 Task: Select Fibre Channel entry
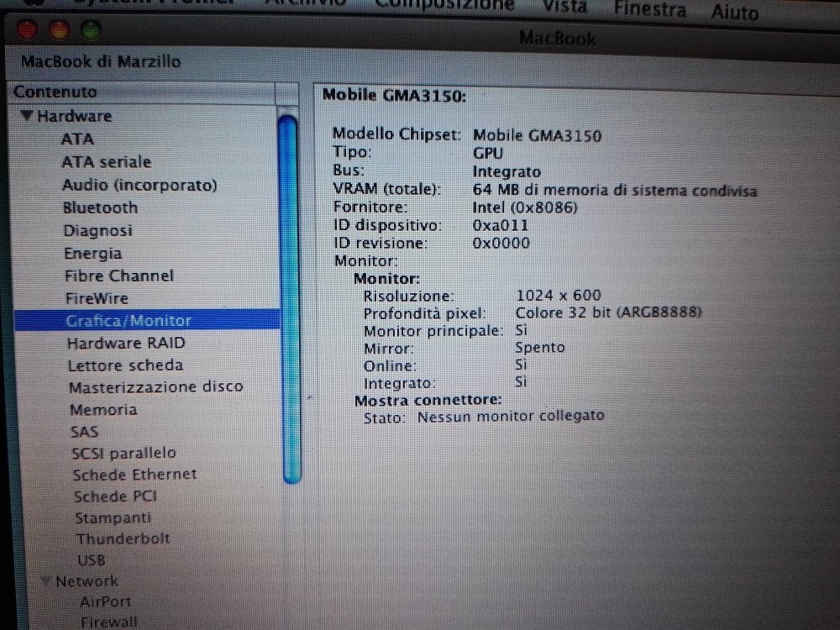click(x=119, y=276)
